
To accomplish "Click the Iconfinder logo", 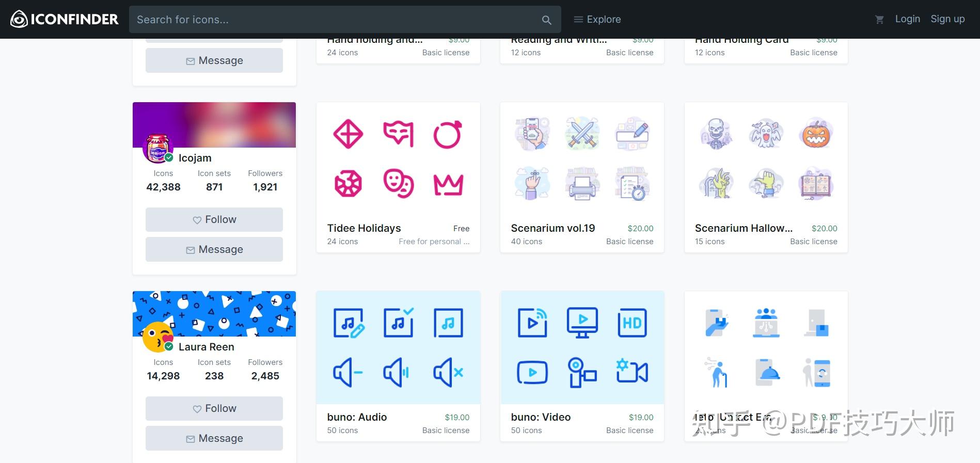I will pyautogui.click(x=65, y=19).
